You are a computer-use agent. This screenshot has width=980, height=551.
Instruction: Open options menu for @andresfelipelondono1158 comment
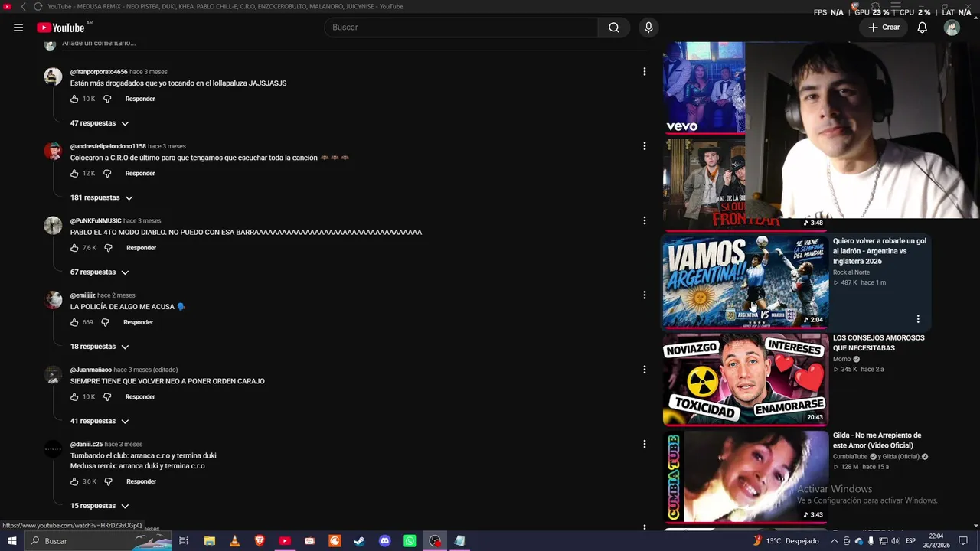click(x=644, y=146)
